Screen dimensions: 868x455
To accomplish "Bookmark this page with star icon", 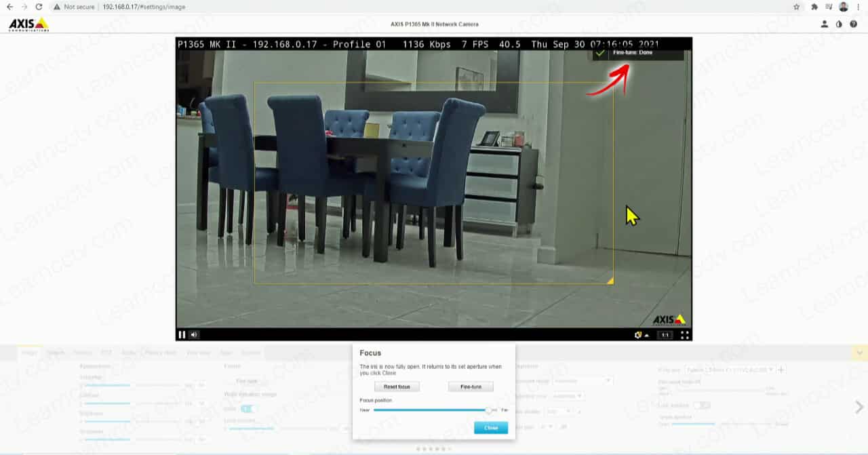I will pos(796,7).
